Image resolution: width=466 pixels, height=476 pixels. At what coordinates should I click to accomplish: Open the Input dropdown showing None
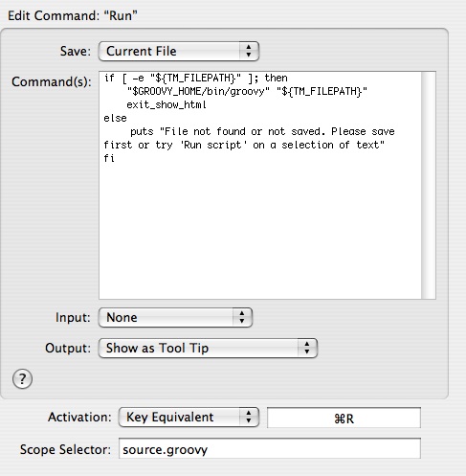[x=175, y=317]
